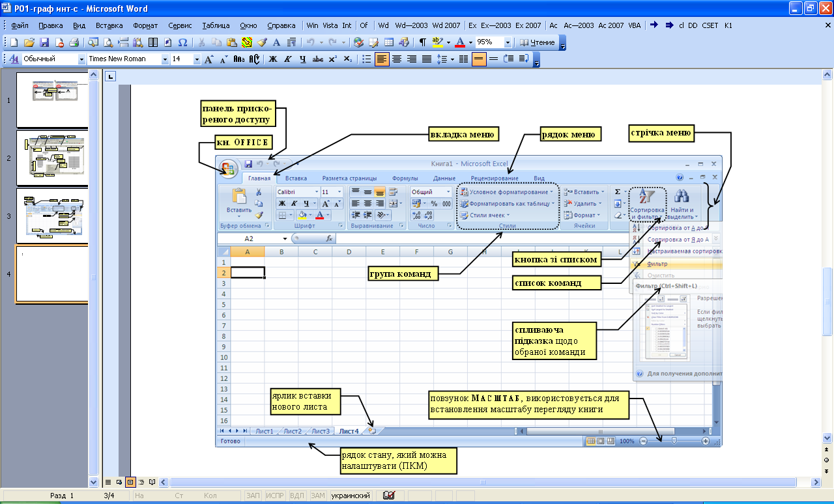The image size is (834, 504).
Task: Open the Файл menu
Action: pos(20,25)
